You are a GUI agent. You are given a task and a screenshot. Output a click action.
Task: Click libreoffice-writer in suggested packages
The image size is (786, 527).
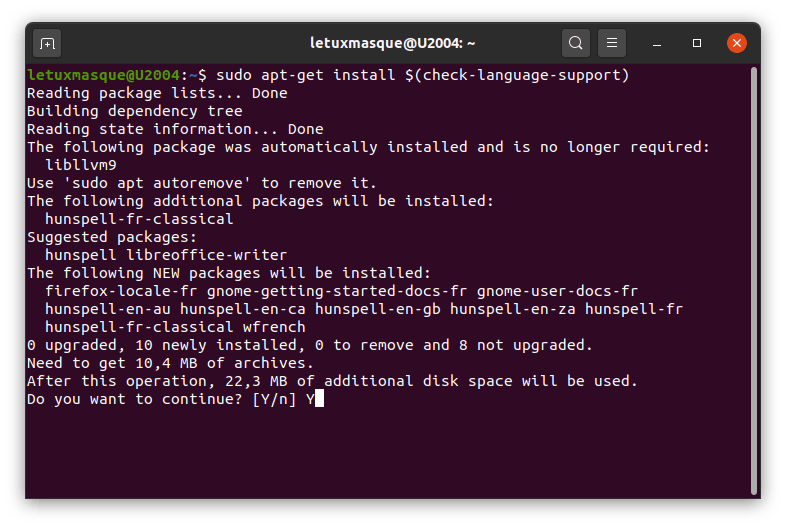207,255
